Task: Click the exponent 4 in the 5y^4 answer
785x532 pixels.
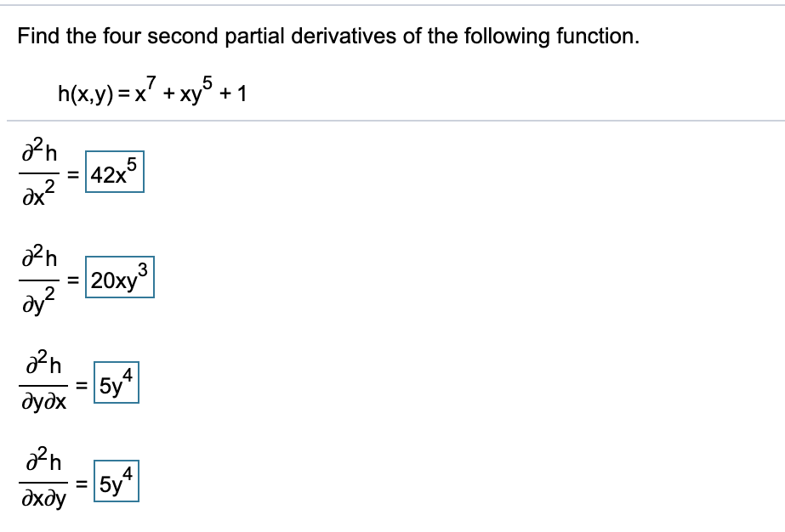Action: point(128,376)
